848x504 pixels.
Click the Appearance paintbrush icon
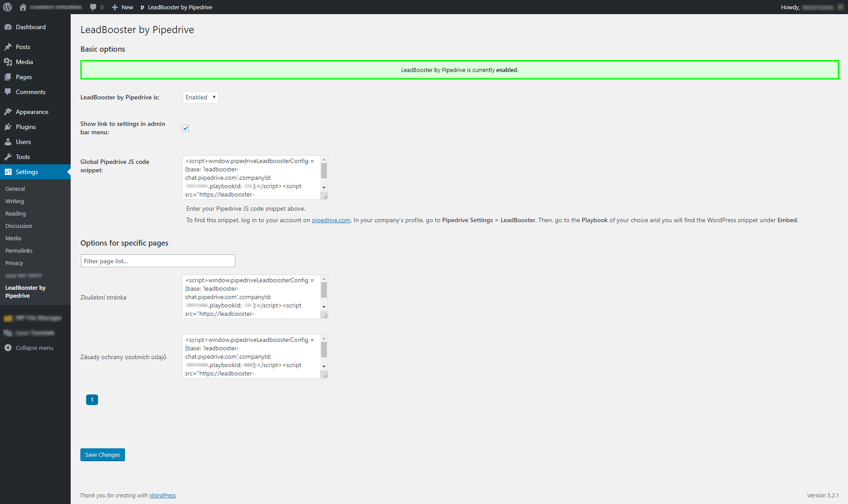[x=8, y=112]
